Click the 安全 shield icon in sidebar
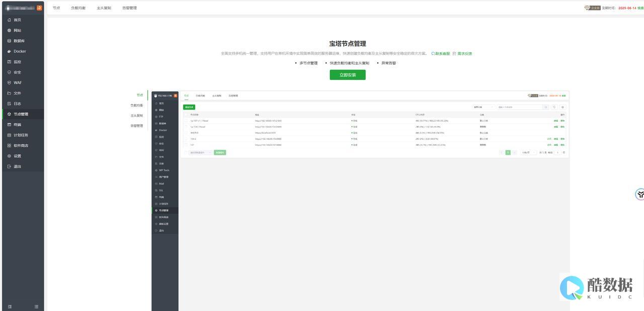 pos(9,72)
